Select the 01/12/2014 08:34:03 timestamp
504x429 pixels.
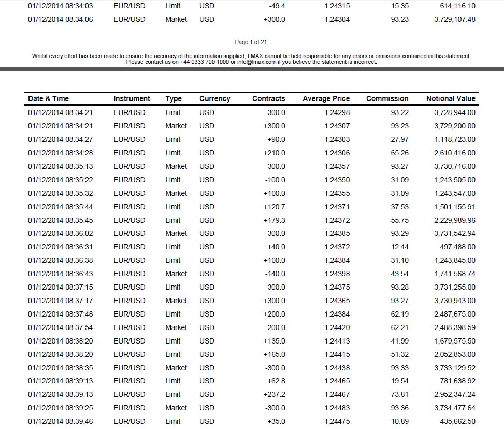pyautogui.click(x=61, y=6)
